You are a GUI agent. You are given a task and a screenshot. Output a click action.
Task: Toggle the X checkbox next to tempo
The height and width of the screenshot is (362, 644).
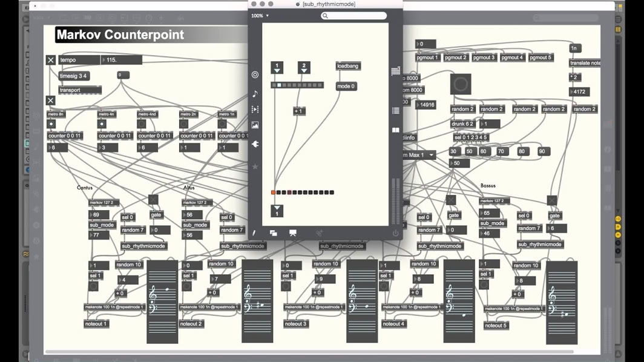click(51, 60)
